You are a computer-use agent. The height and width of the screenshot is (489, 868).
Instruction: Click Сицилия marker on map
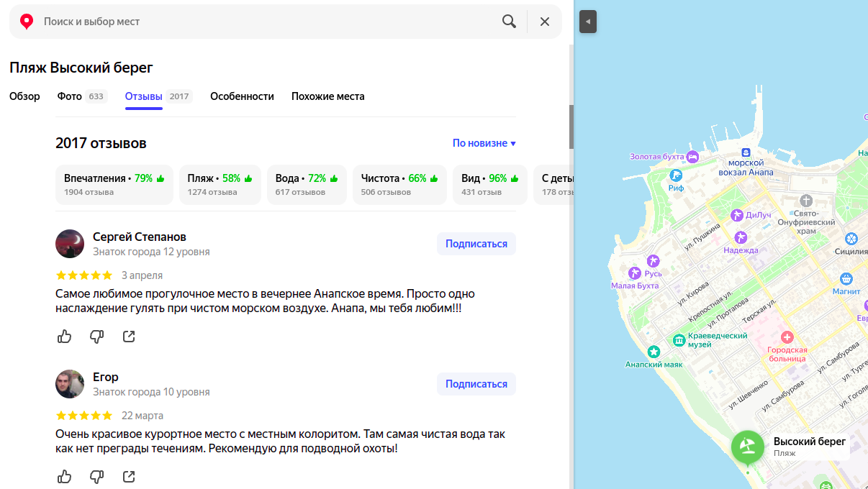pos(851,239)
